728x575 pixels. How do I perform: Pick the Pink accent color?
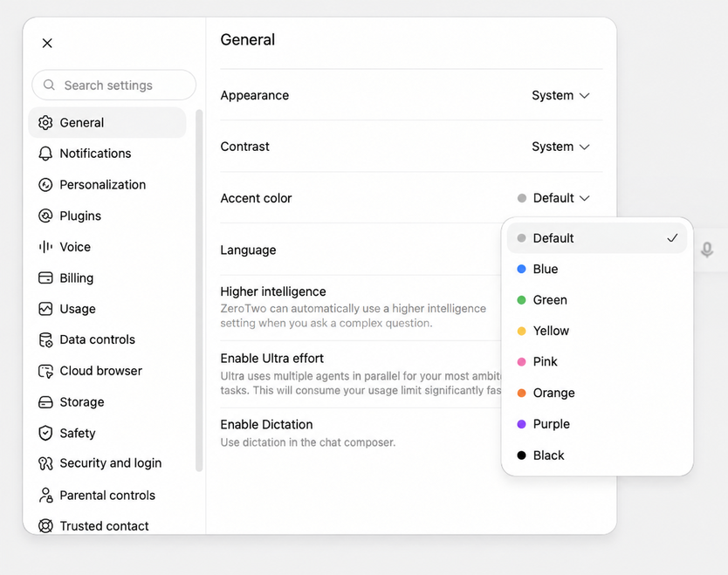(596, 361)
